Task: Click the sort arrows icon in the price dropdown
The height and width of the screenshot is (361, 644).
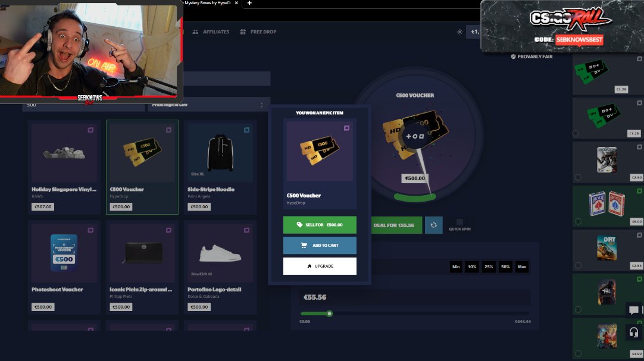Action: point(262,105)
